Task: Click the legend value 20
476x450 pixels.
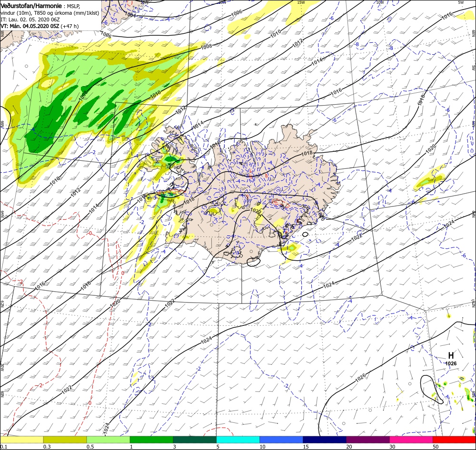Action: (349, 447)
